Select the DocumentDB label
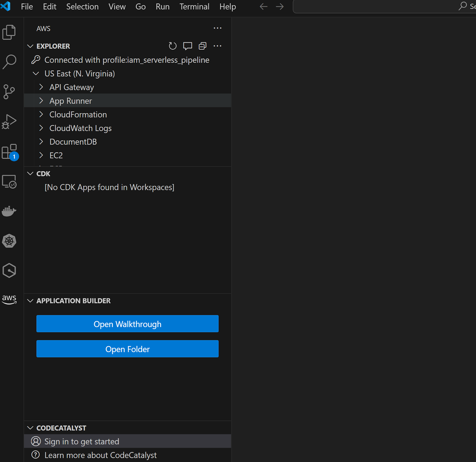The height and width of the screenshot is (462, 476). 73,141
